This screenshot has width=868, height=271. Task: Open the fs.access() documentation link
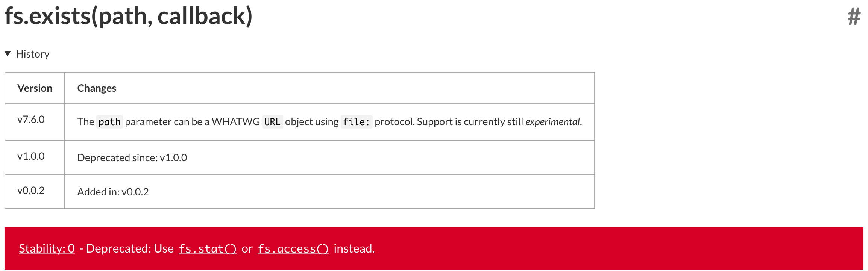[x=294, y=248]
